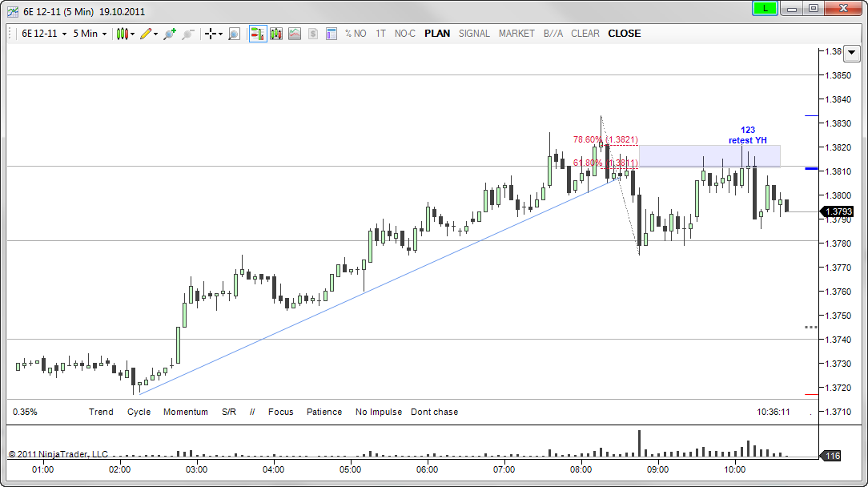
Task: Click the strategies dollar sign icon
Action: point(313,34)
